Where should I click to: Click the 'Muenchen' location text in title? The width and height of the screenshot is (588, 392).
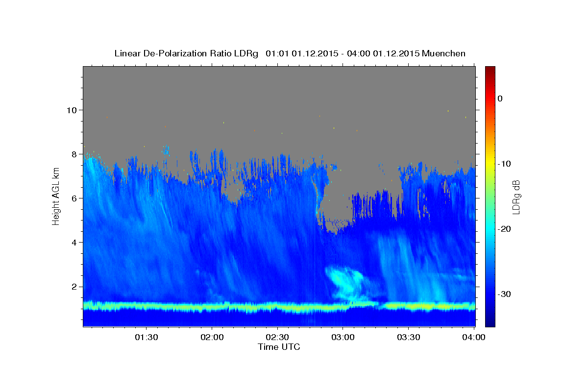click(x=444, y=53)
